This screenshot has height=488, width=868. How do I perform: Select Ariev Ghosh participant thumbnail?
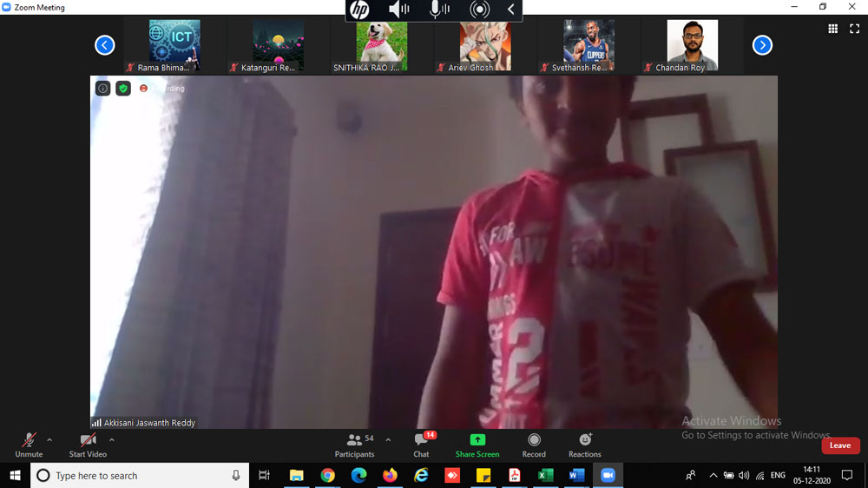[x=485, y=45]
